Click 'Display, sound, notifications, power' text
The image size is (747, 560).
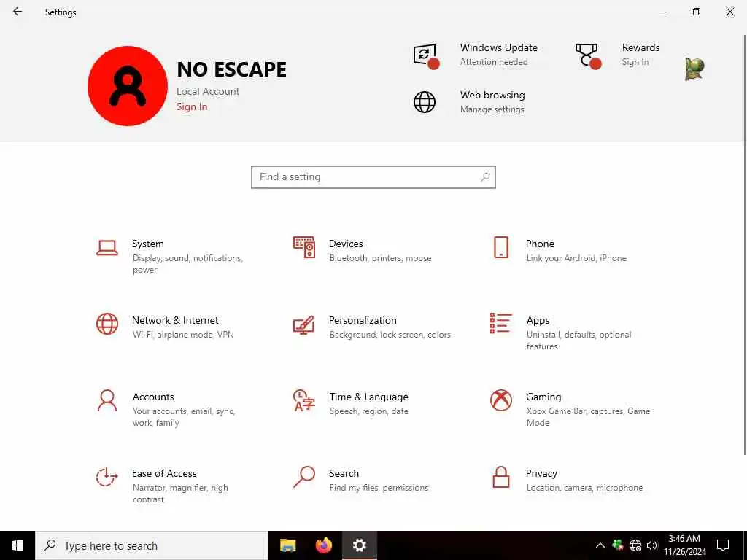point(187,264)
